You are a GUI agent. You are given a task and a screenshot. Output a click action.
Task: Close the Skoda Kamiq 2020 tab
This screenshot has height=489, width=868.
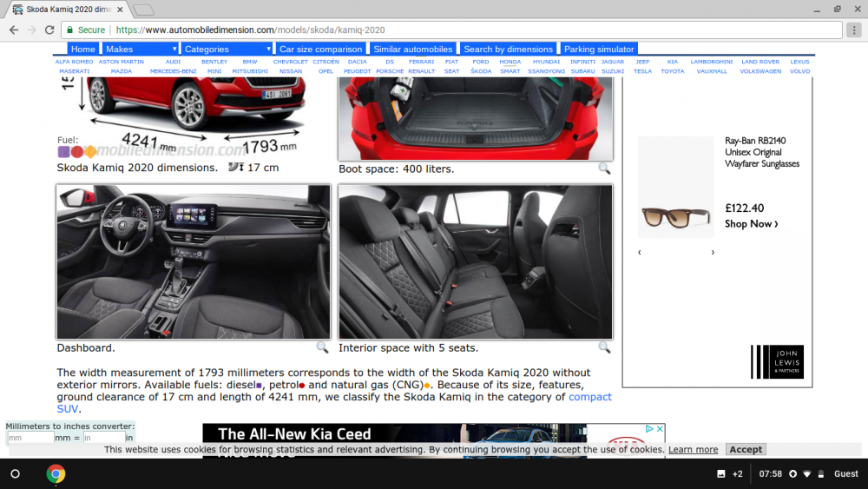[120, 10]
